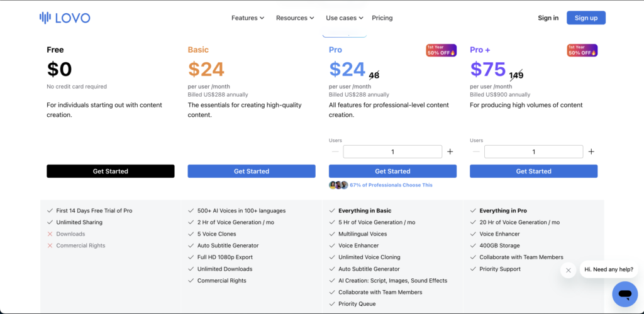644x314 pixels.
Task: Click '67% of Professionals Choose This' link
Action: click(391, 185)
